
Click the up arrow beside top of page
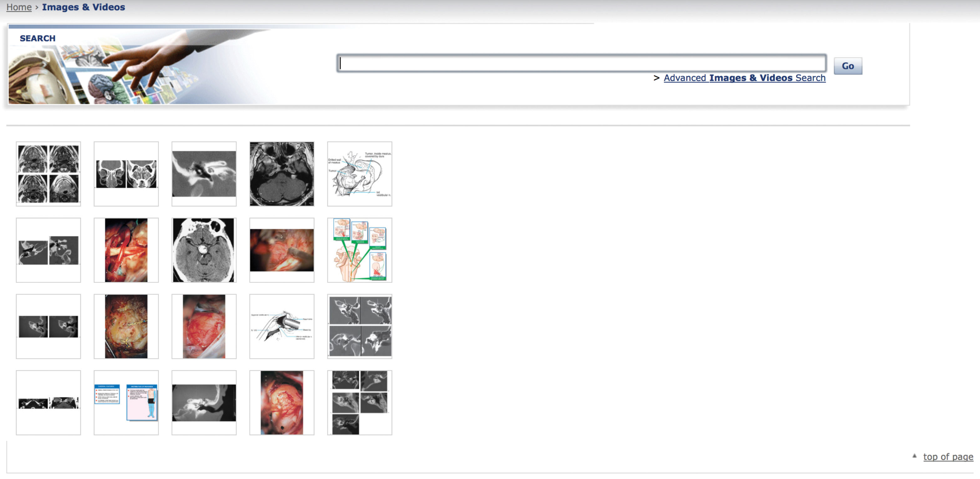(x=915, y=456)
